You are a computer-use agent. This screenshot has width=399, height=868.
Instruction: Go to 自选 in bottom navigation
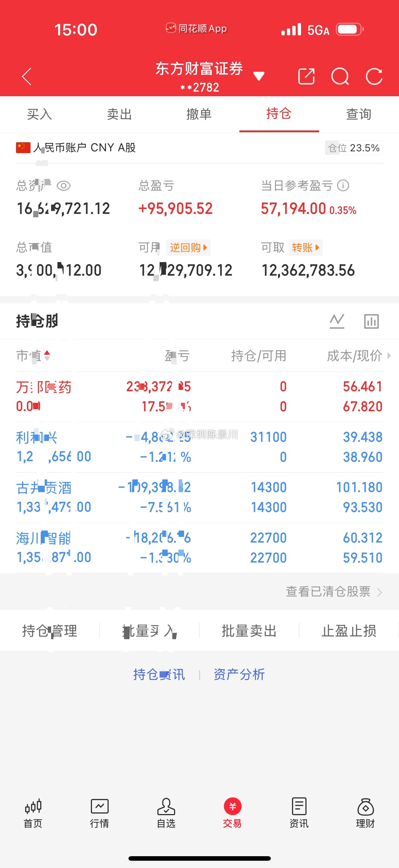166,813
